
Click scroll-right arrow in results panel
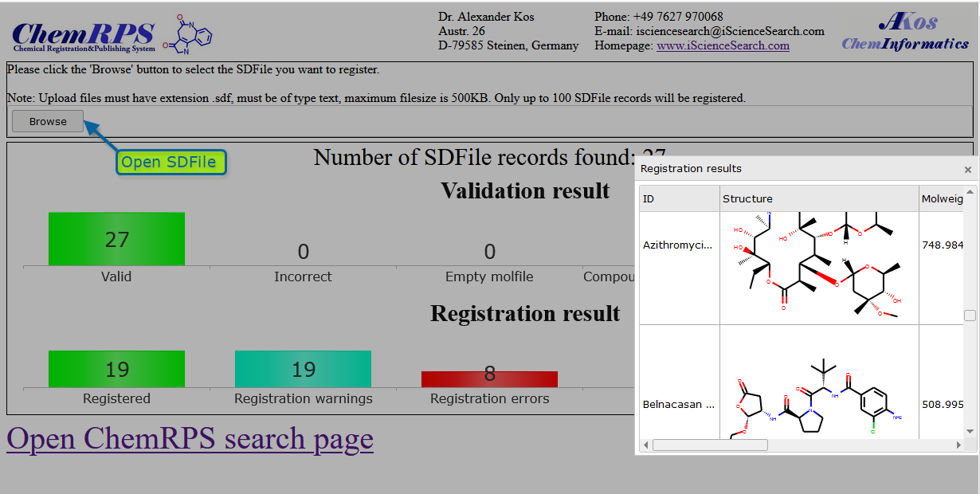[x=958, y=445]
